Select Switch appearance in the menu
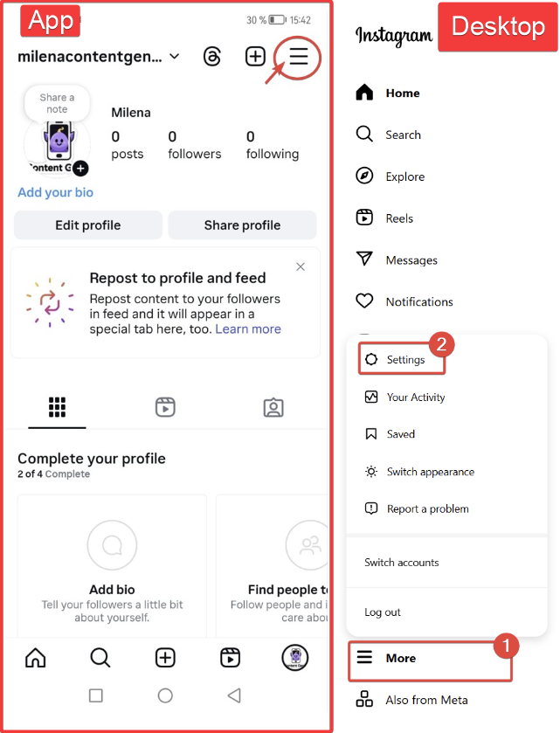The width and height of the screenshot is (560, 733). pyautogui.click(x=430, y=472)
